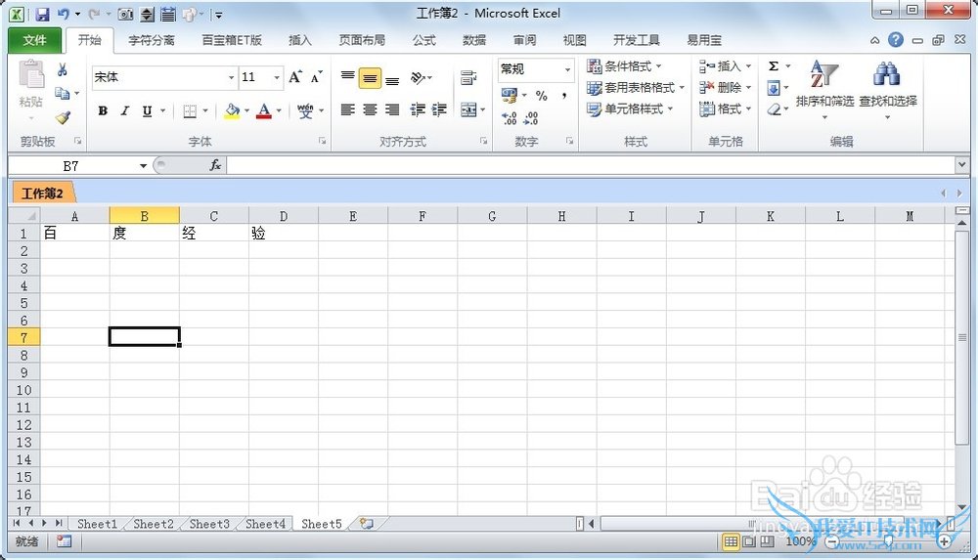Open the borders dropdown arrow
This screenshot has width=978, height=560.
pyautogui.click(x=204, y=111)
